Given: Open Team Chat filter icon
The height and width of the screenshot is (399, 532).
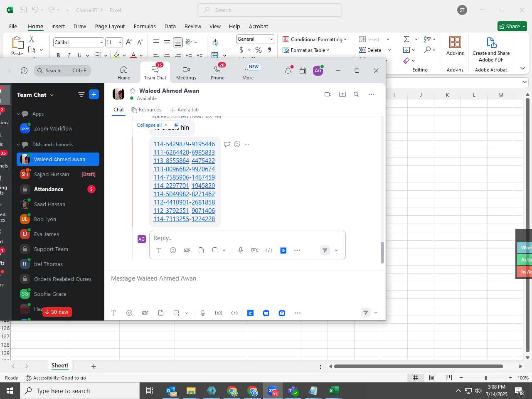Looking at the screenshot, I should click(x=81, y=95).
